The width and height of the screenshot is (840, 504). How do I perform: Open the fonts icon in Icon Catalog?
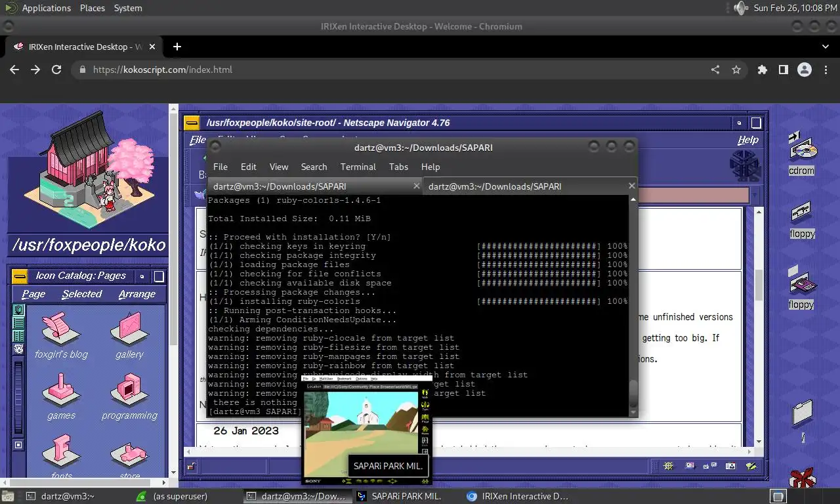pos(60,451)
